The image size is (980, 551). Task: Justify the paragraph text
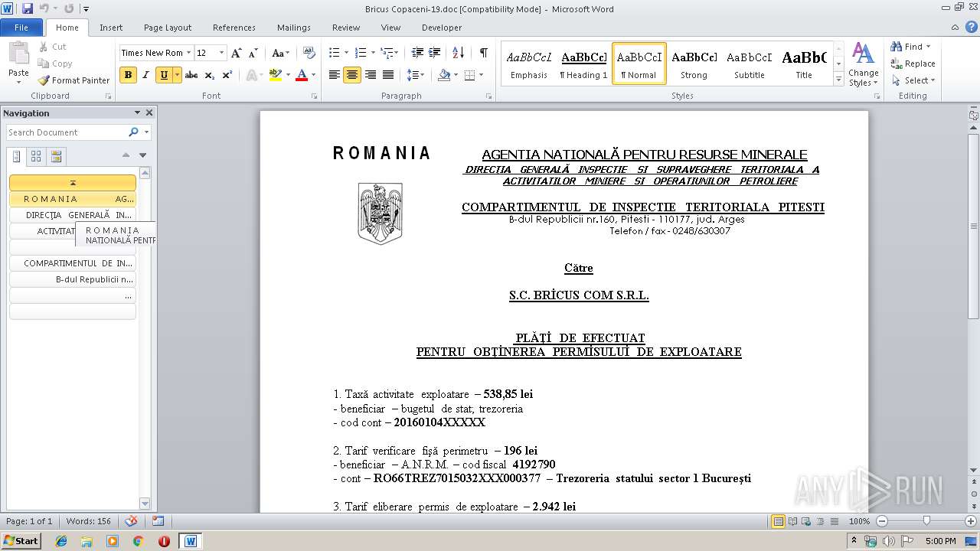pyautogui.click(x=388, y=75)
